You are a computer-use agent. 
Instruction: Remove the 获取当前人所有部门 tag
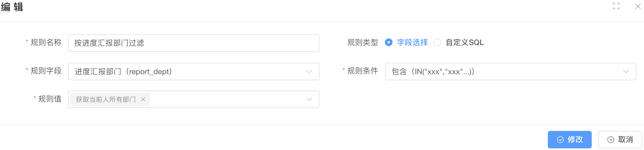coord(143,99)
